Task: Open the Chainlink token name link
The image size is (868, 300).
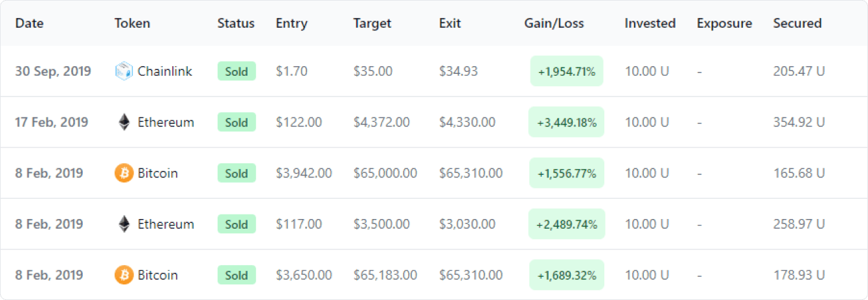Action: [165, 71]
